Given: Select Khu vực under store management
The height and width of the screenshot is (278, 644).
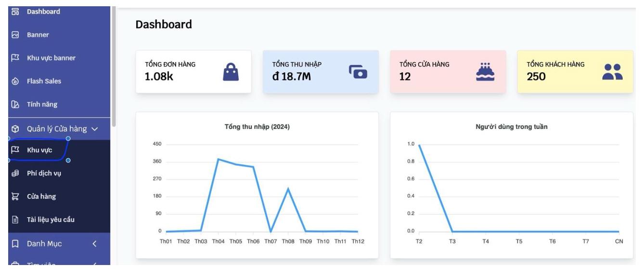Looking at the screenshot, I should (x=39, y=150).
